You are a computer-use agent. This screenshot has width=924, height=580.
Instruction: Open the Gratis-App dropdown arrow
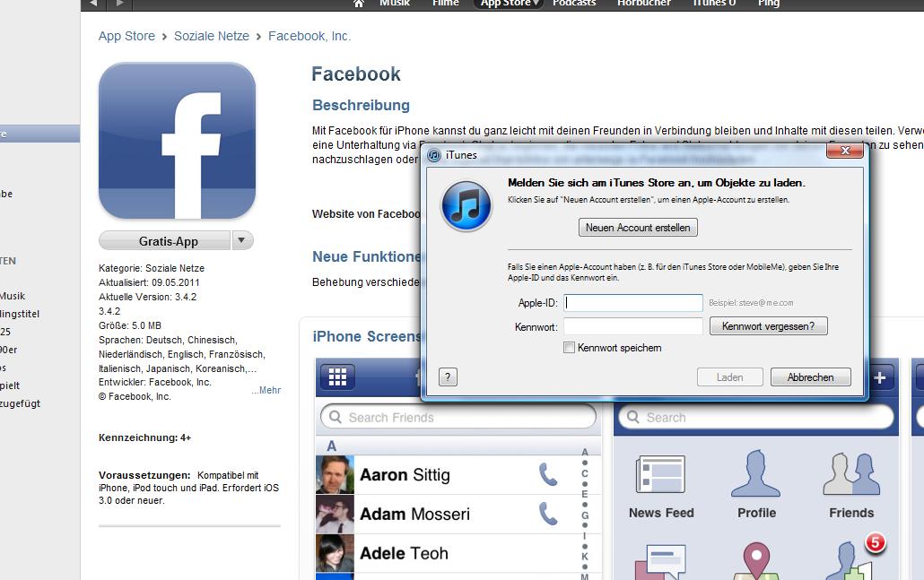pyautogui.click(x=242, y=240)
